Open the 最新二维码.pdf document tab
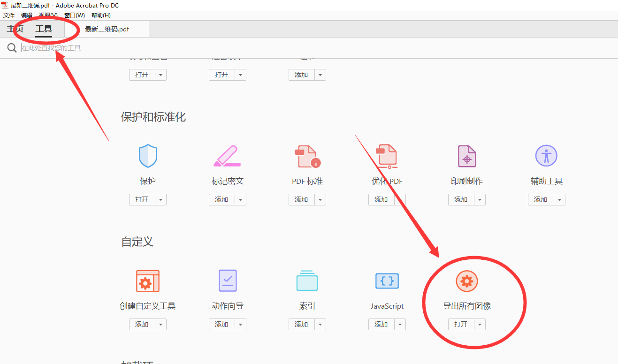Image resolution: width=618 pixels, height=364 pixels. point(107,29)
